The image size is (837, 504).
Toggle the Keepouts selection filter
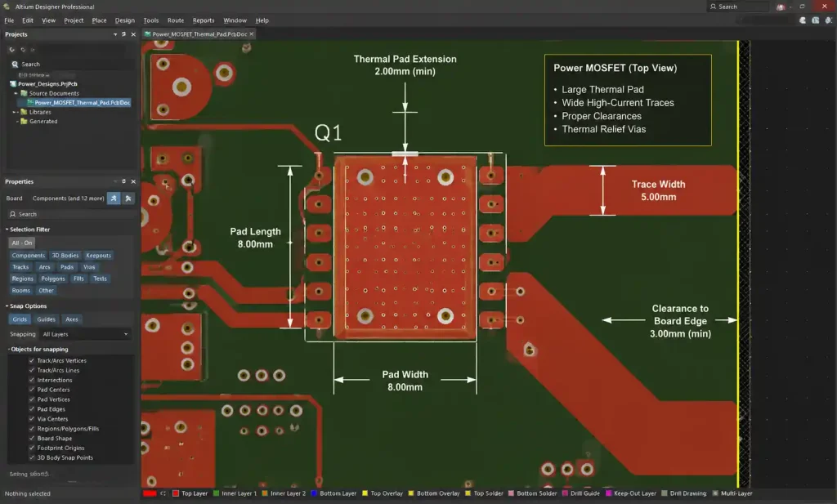(x=98, y=256)
